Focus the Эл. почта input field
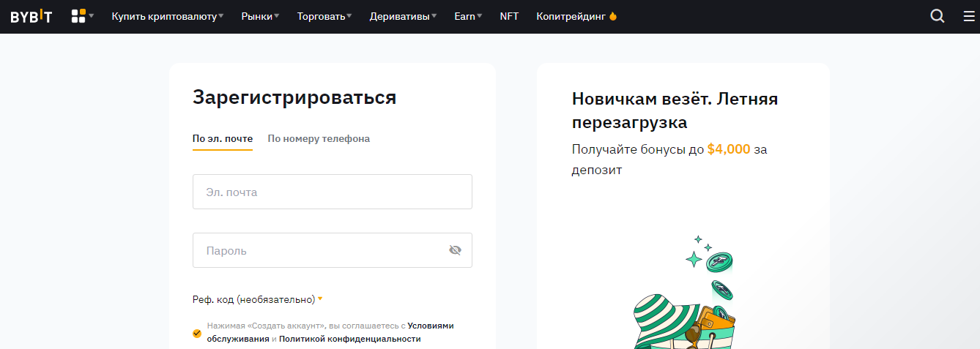The width and height of the screenshot is (980, 349). pos(333,192)
